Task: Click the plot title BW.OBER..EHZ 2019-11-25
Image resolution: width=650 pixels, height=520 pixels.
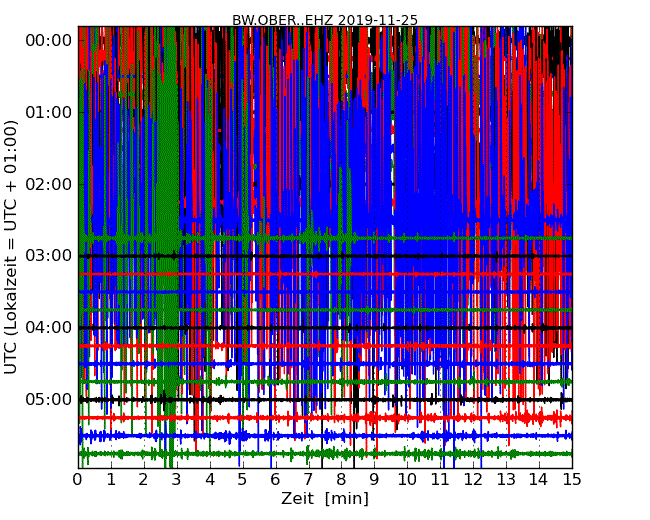Action: click(x=325, y=20)
